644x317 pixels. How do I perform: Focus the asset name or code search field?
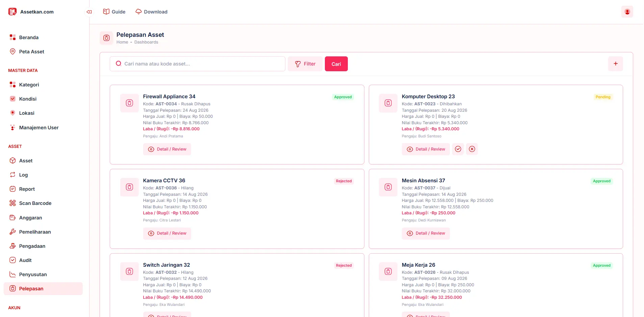click(198, 64)
